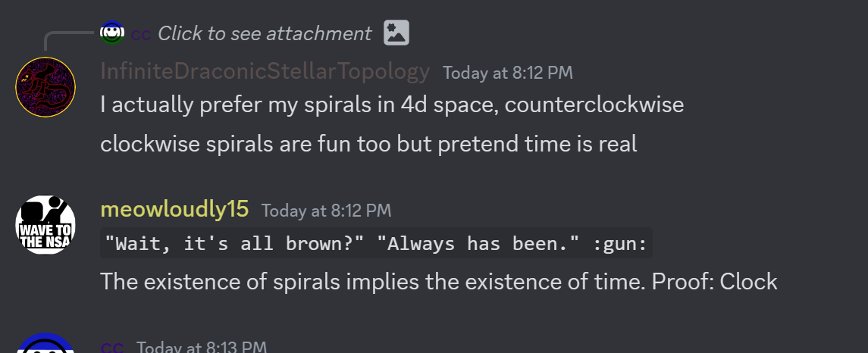The height and width of the screenshot is (353, 868).
Task: Open the "cc" username in the reply preview
Action: pyautogui.click(x=141, y=34)
